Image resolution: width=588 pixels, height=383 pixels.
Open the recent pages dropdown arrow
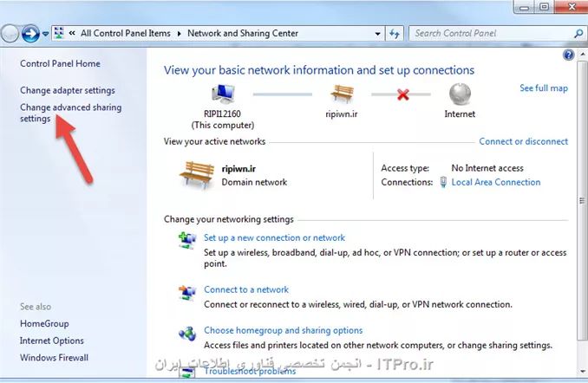pyautogui.click(x=45, y=34)
